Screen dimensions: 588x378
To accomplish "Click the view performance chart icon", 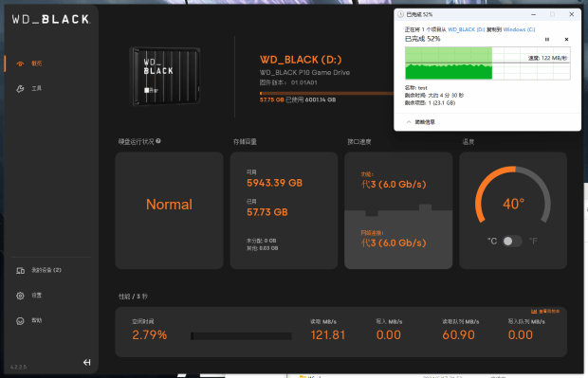I will point(534,312).
